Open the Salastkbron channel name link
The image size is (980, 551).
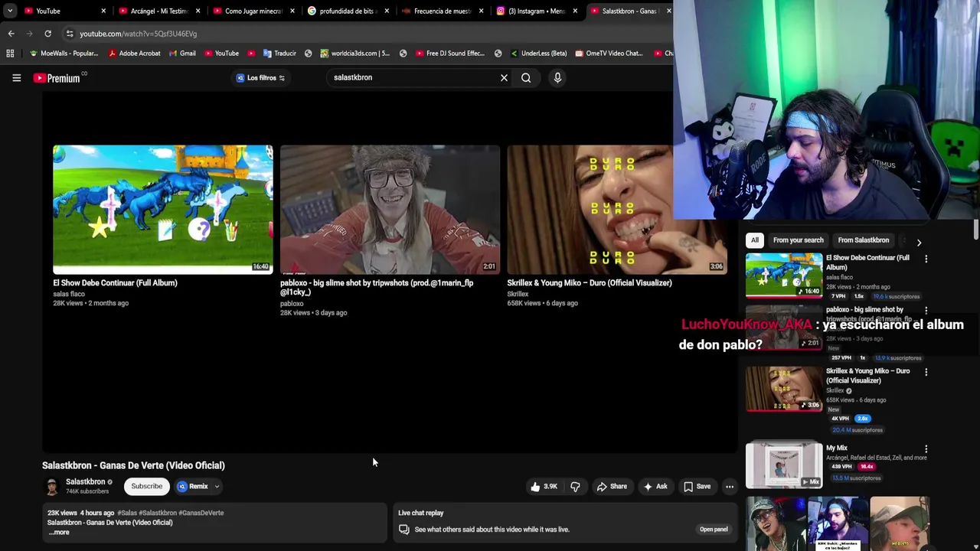click(x=85, y=482)
